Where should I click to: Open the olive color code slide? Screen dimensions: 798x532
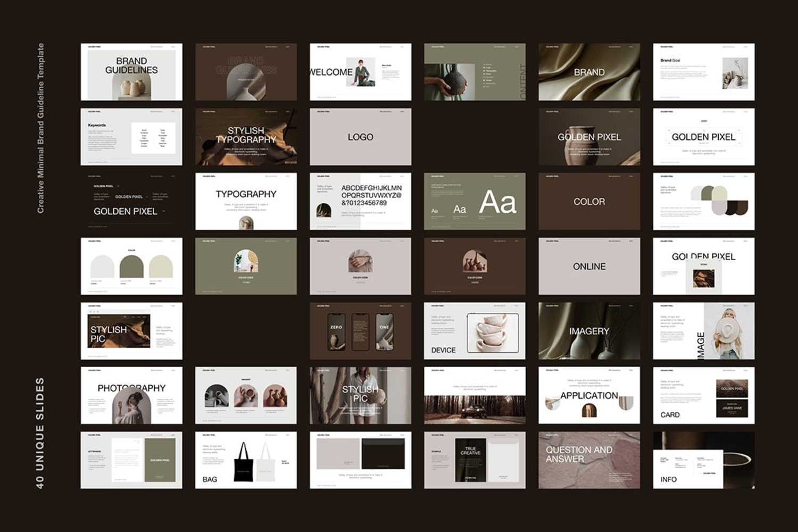(246, 266)
